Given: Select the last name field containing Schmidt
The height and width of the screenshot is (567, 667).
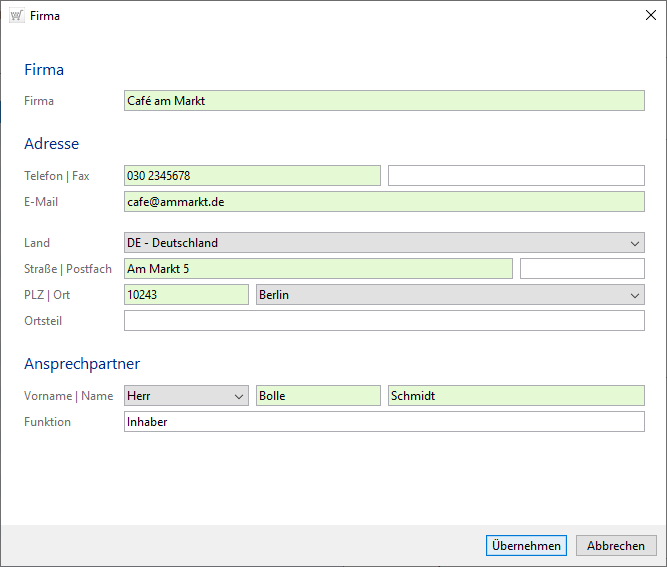Looking at the screenshot, I should point(516,396).
